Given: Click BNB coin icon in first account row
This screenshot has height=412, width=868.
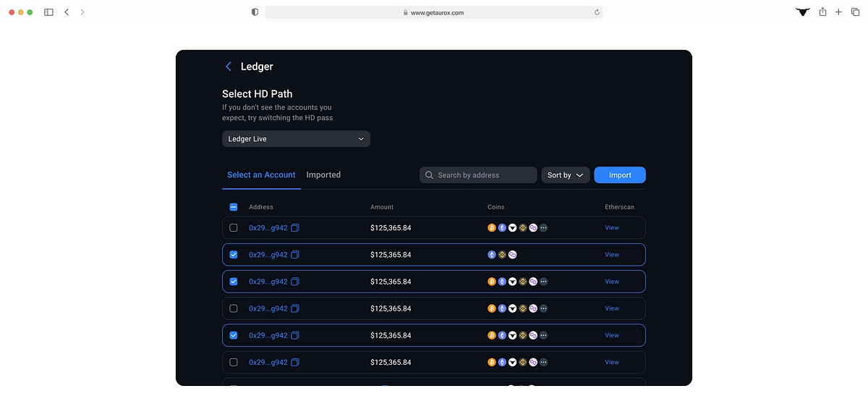Looking at the screenshot, I should [x=523, y=228].
